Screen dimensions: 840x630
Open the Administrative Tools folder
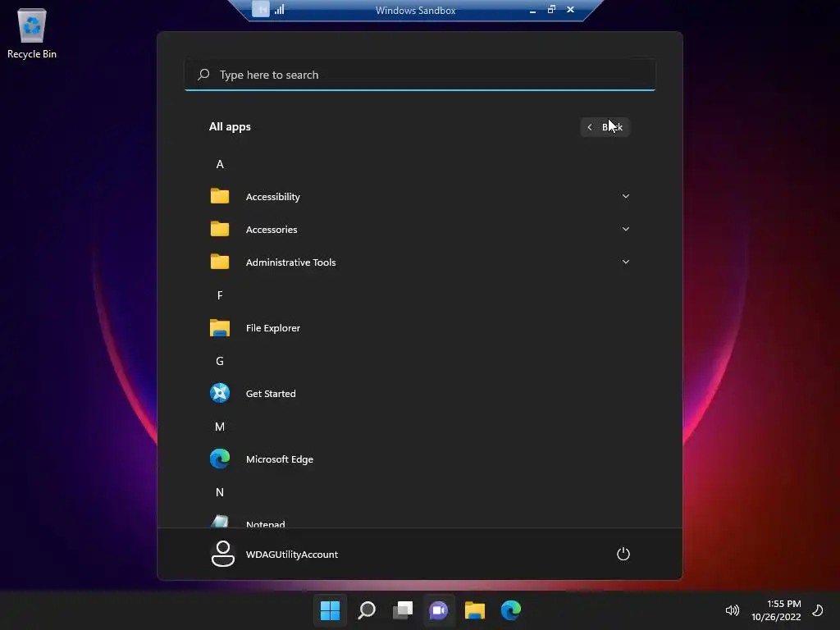(419, 262)
